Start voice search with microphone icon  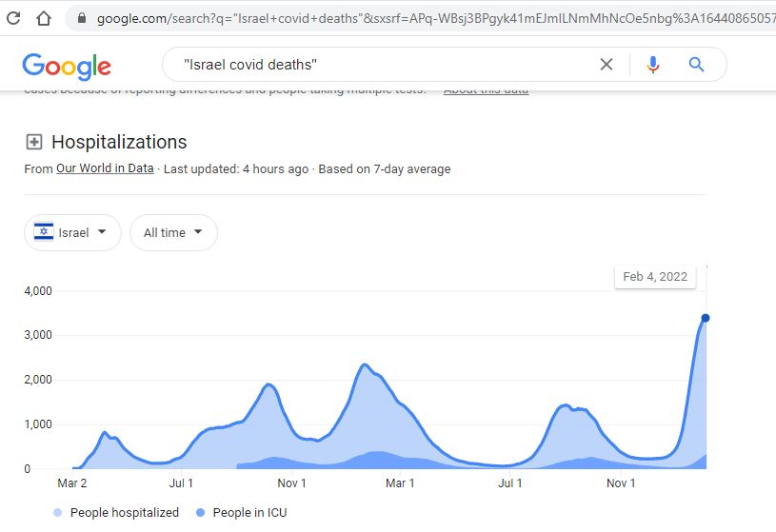653,65
